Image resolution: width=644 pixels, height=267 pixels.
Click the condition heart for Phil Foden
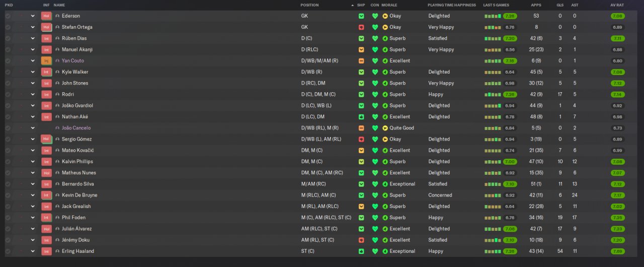[x=375, y=218]
